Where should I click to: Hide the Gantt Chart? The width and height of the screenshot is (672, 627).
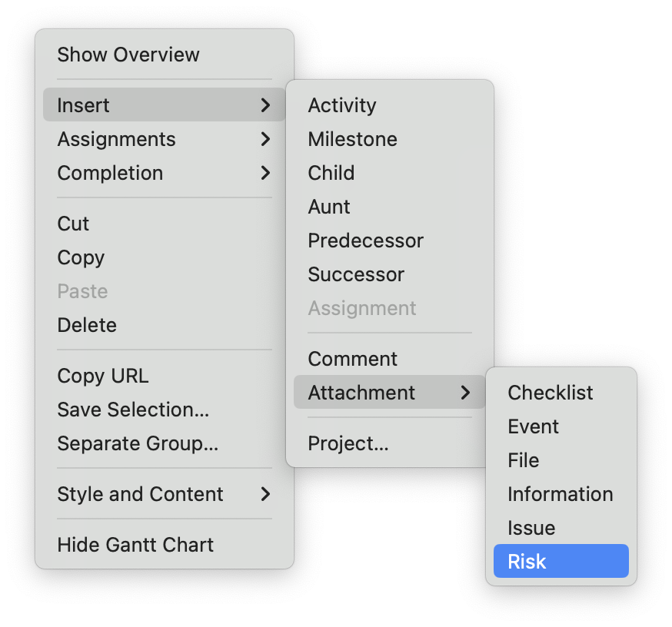(135, 545)
